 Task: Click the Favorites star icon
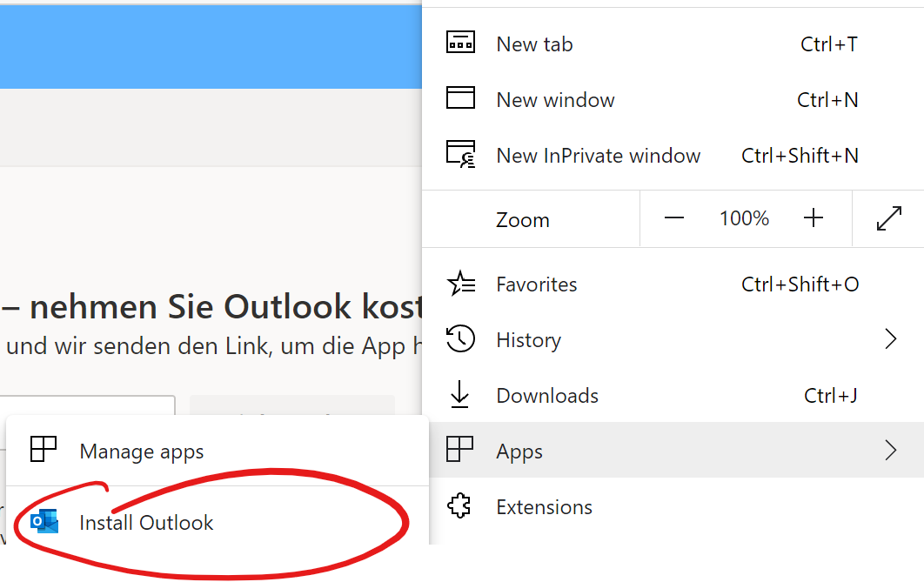[x=461, y=284]
